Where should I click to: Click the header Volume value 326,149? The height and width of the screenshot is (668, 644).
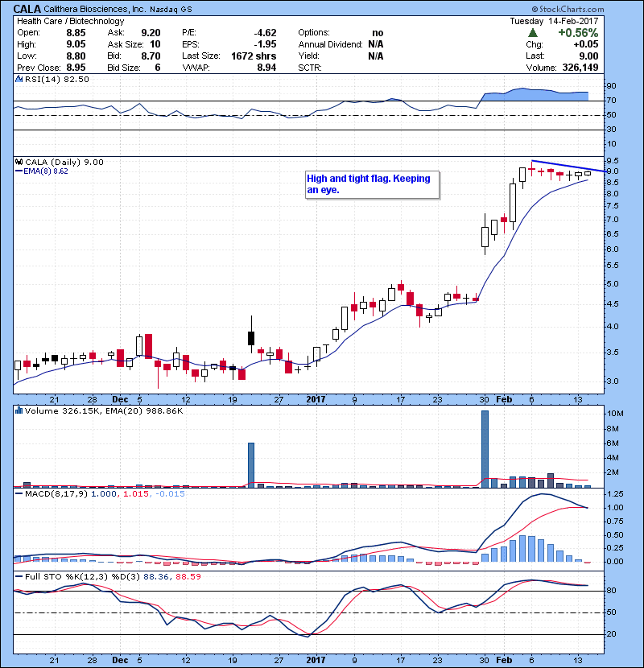(x=580, y=68)
